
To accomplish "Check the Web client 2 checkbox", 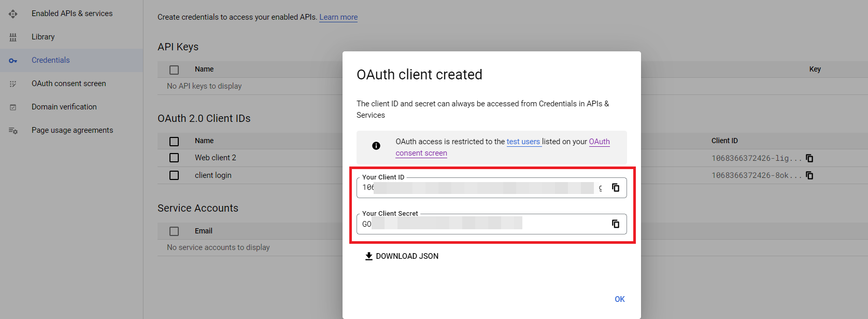I will point(174,158).
